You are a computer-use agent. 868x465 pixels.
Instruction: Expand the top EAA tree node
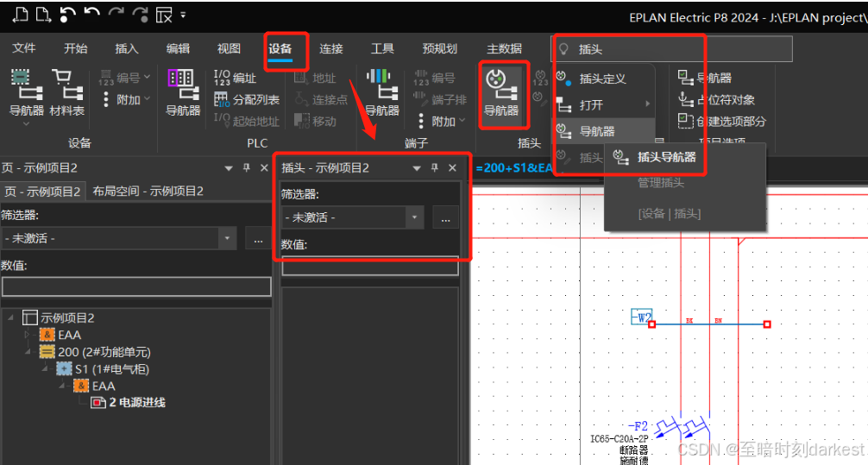pyautogui.click(x=28, y=335)
